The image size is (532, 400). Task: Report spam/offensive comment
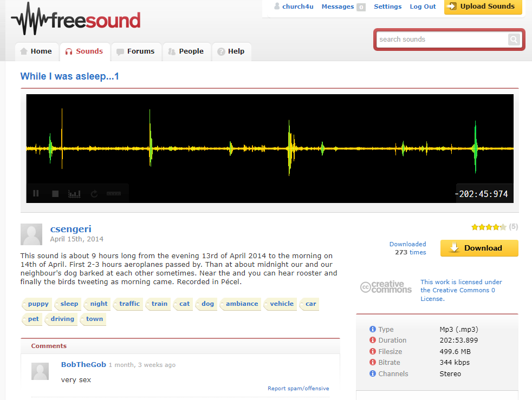click(298, 389)
